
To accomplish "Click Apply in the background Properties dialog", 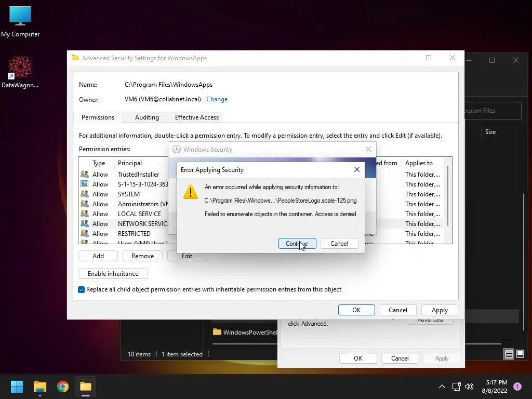I will (x=442, y=358).
